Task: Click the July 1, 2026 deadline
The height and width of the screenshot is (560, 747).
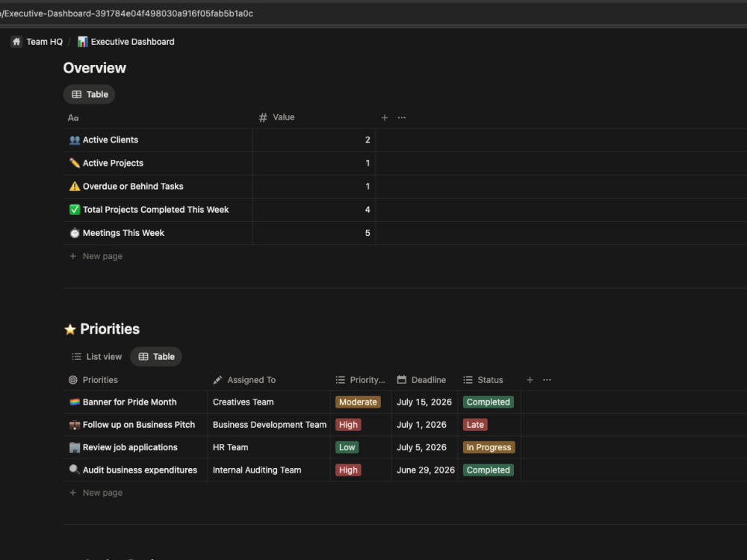Action: (421, 426)
